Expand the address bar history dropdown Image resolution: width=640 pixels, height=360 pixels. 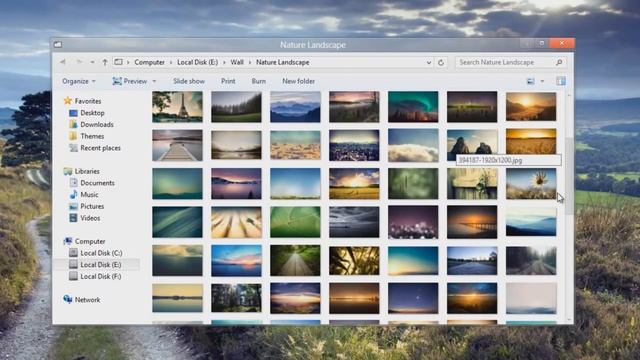click(429, 62)
